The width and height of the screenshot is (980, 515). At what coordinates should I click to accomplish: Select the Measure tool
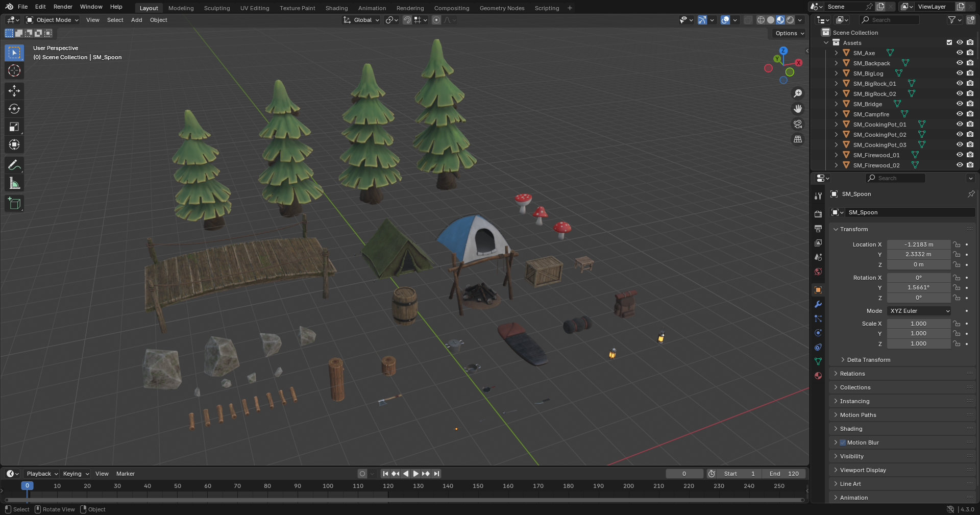click(14, 183)
